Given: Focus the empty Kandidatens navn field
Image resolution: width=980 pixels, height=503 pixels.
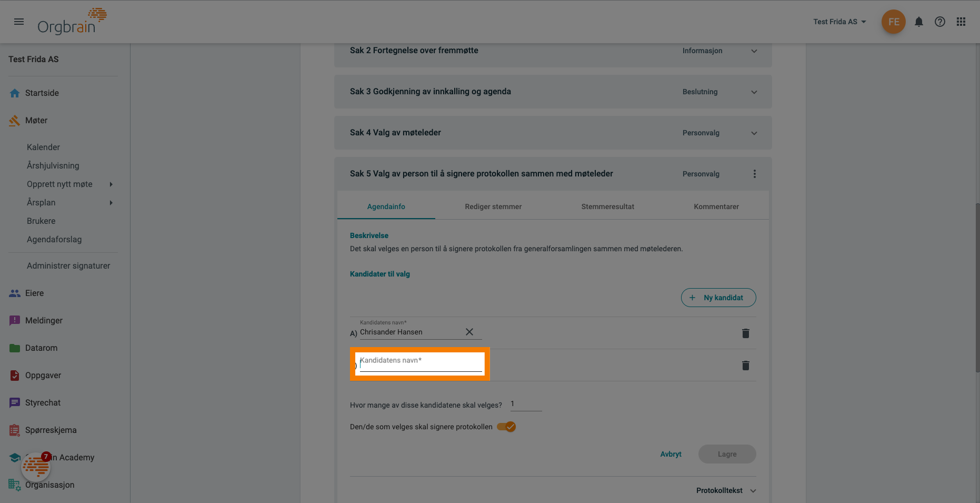Looking at the screenshot, I should click(421, 363).
